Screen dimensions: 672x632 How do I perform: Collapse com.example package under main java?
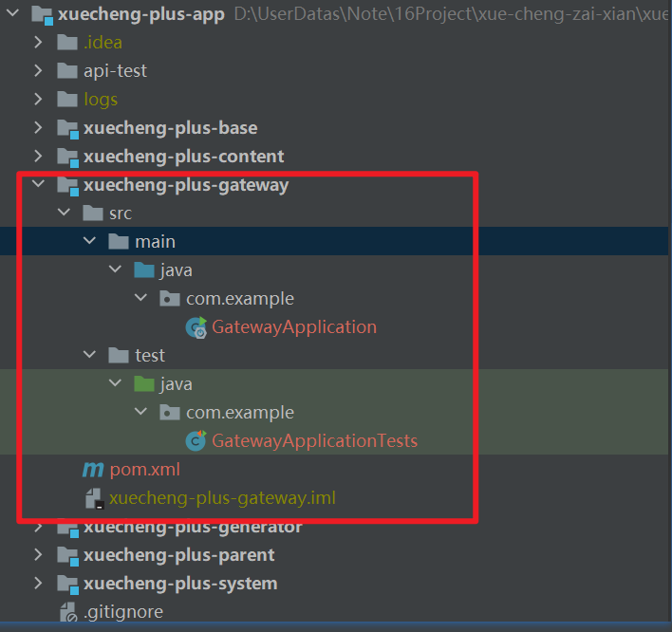point(141,297)
